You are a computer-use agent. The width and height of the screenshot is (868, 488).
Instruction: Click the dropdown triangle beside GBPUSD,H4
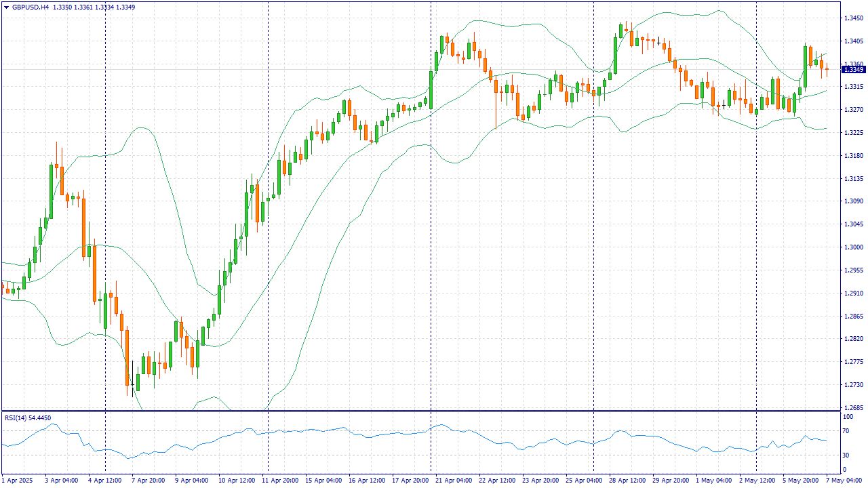tap(6, 7)
